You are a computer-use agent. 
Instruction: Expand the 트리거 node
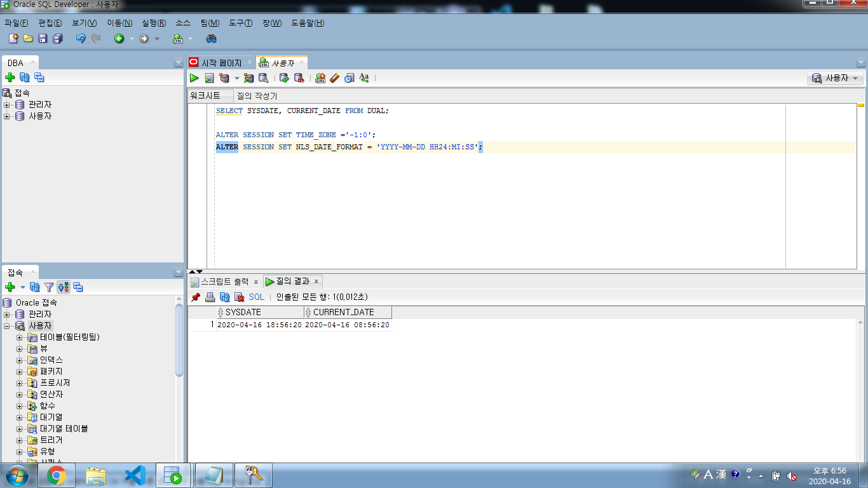pyautogui.click(x=20, y=440)
